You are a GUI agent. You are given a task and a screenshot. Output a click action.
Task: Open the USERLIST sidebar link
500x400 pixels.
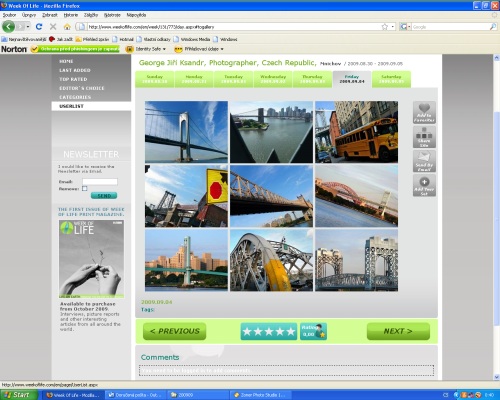coord(71,106)
